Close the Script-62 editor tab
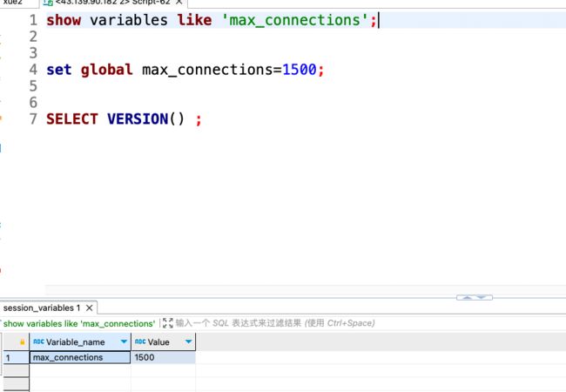This screenshot has height=392, width=566. (179, 2)
